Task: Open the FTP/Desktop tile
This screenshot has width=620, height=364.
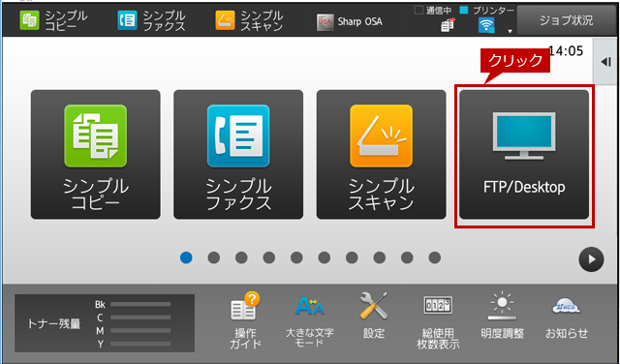Action: pos(524,155)
